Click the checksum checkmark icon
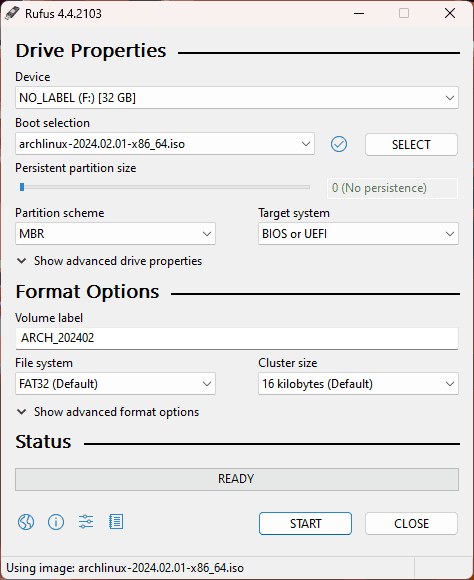The height and width of the screenshot is (580, 474). pyautogui.click(x=339, y=144)
